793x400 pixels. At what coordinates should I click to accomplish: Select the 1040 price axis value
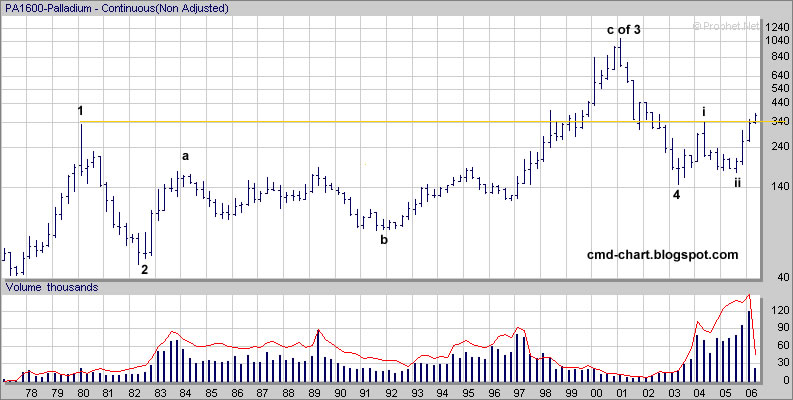(x=776, y=40)
